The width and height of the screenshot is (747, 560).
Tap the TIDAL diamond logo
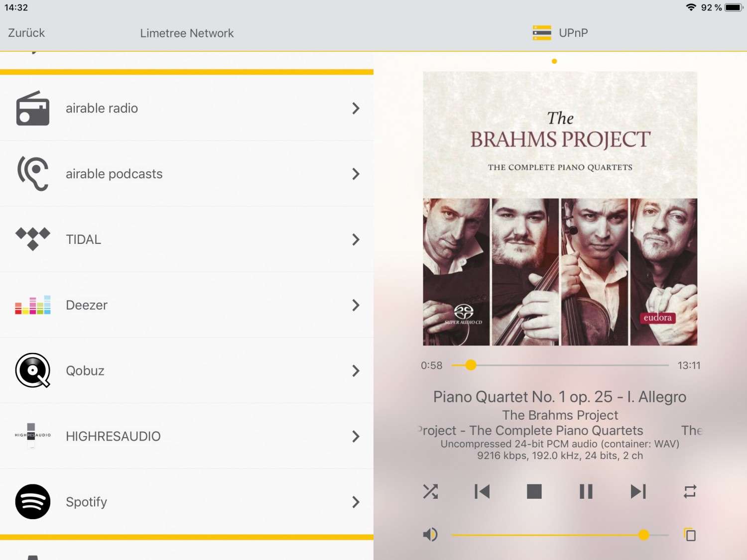(33, 239)
